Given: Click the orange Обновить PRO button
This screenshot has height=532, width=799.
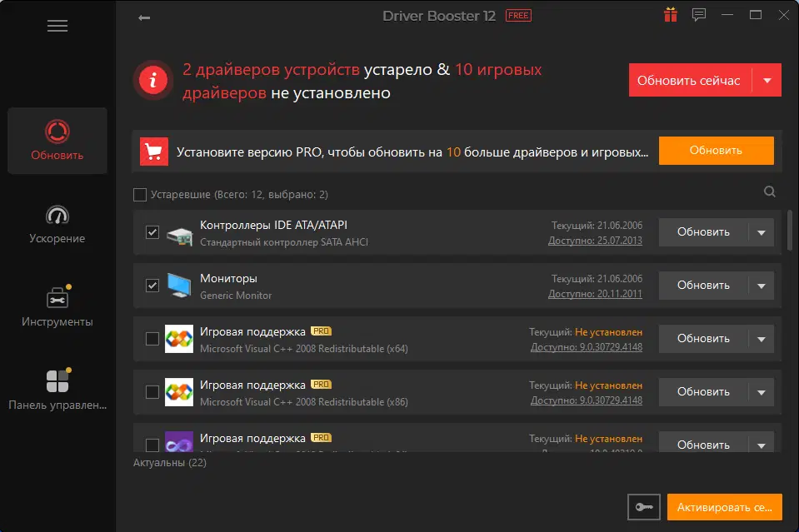Looking at the screenshot, I should pyautogui.click(x=716, y=151).
